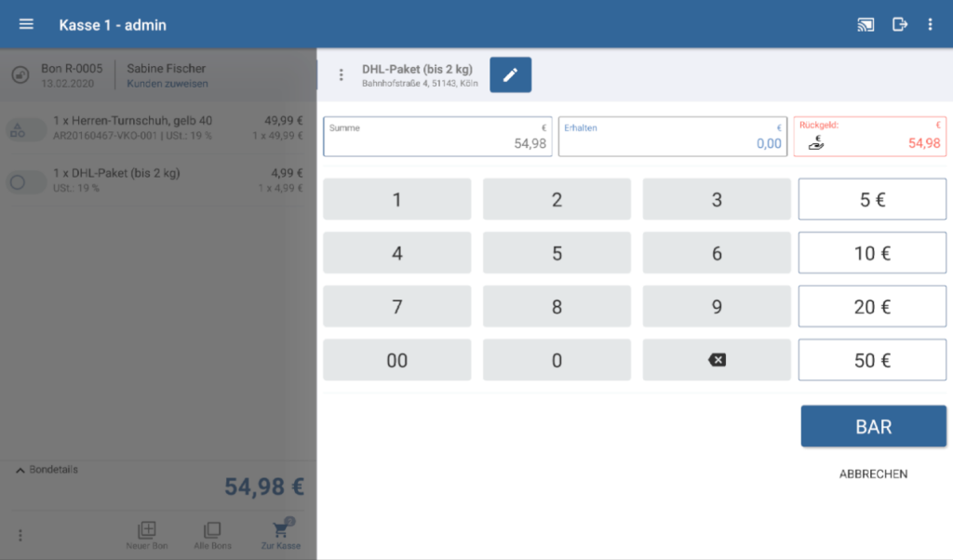The width and height of the screenshot is (953, 560).
Task: Click the cast screen icon
Action: pos(866,25)
